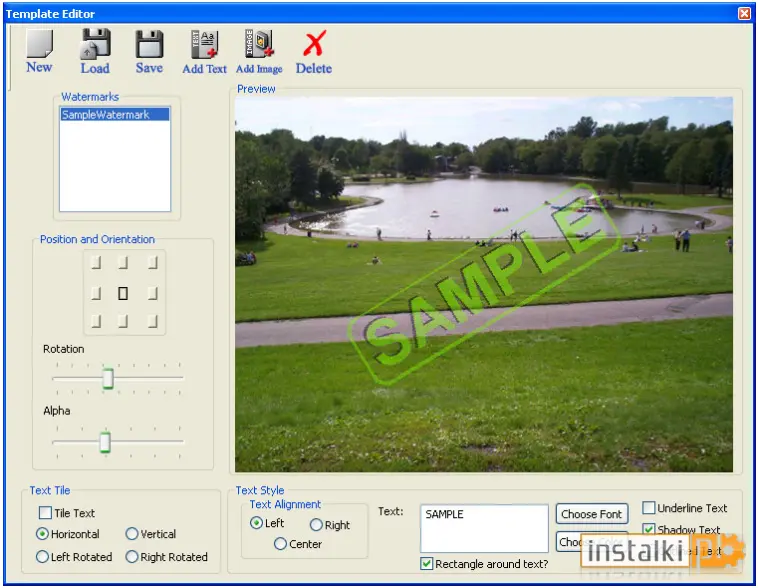
Task: Save the template with Save icon
Action: (x=149, y=51)
